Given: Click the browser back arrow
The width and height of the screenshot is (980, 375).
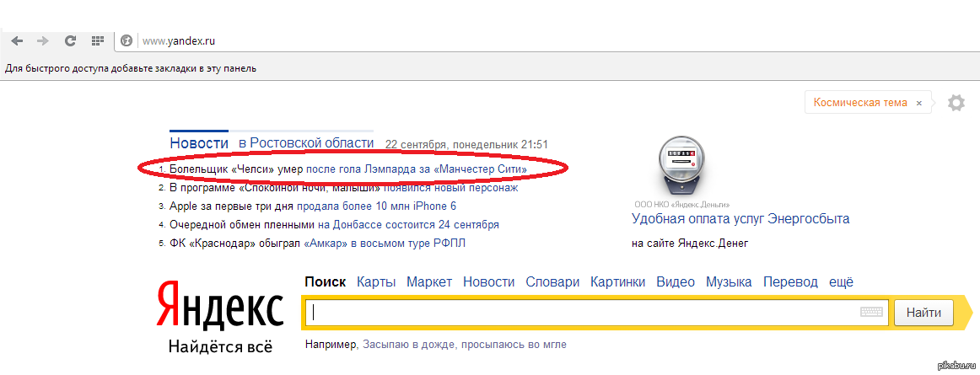Looking at the screenshot, I should [17, 40].
